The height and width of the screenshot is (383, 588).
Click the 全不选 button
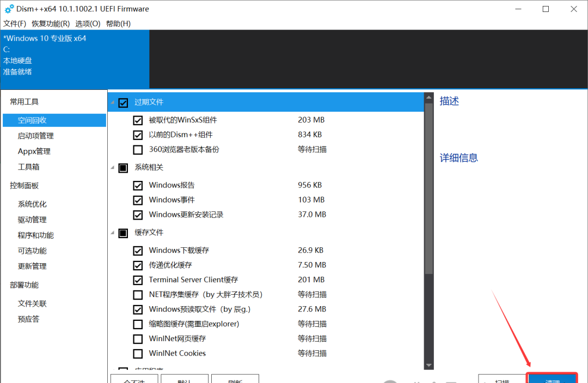pos(134,380)
